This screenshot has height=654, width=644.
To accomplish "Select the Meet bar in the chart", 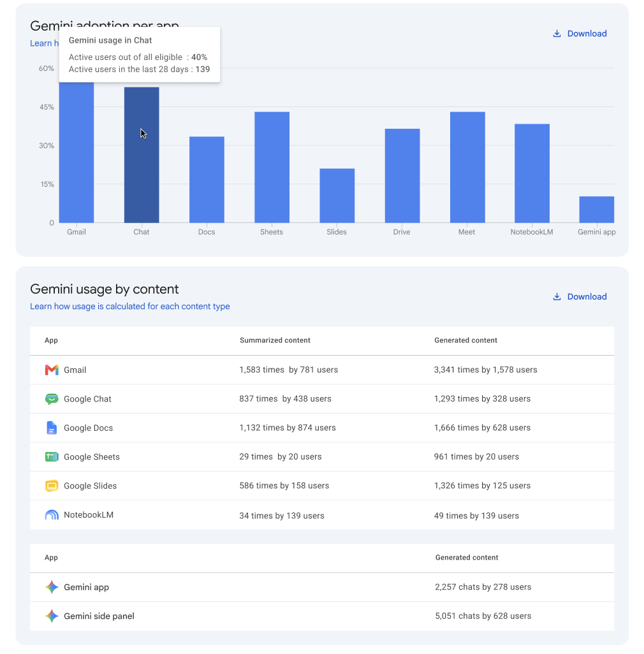I will coord(467,167).
